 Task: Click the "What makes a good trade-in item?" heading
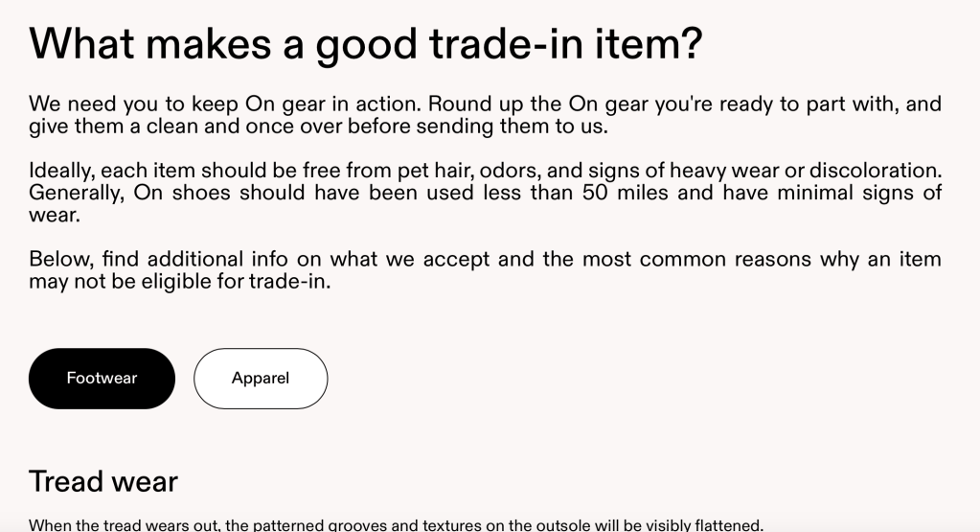(366, 44)
